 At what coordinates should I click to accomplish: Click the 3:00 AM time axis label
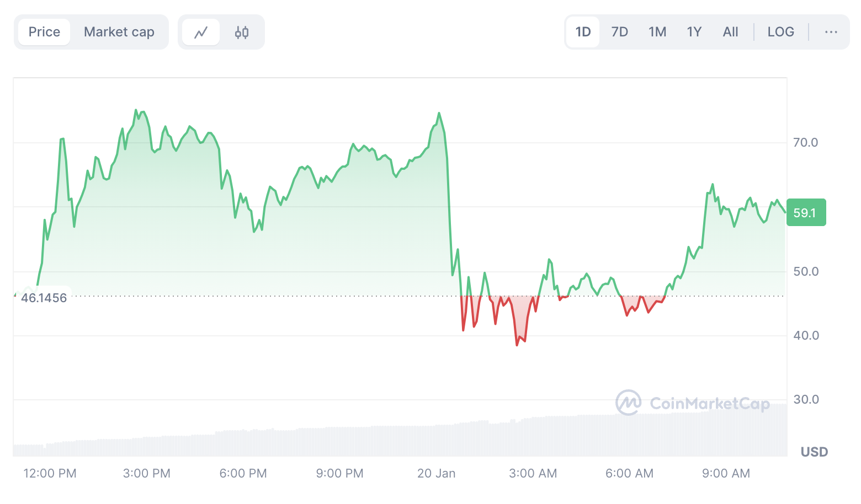(533, 473)
